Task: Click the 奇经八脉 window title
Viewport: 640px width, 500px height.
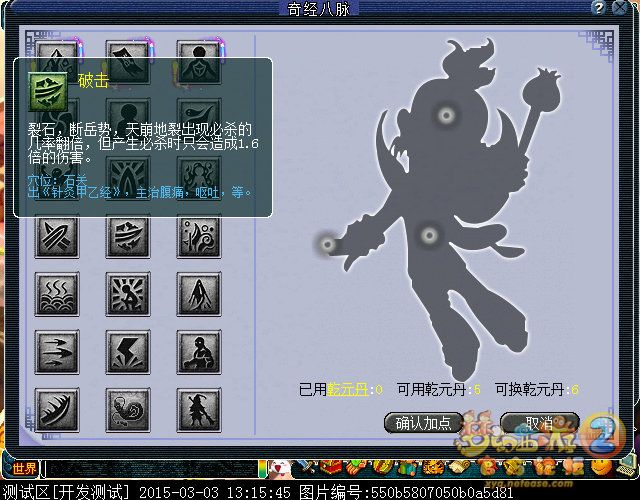Action: point(319,9)
